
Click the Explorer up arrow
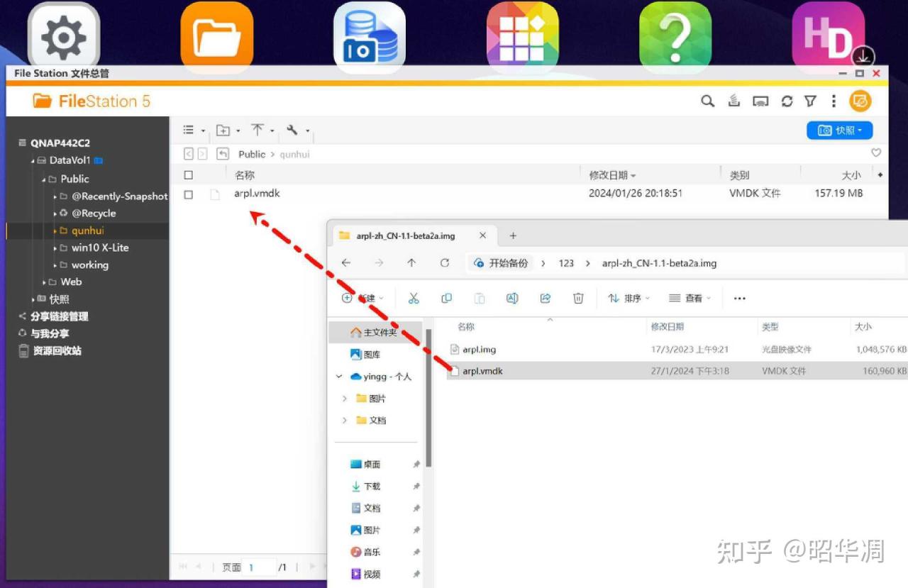[411, 263]
